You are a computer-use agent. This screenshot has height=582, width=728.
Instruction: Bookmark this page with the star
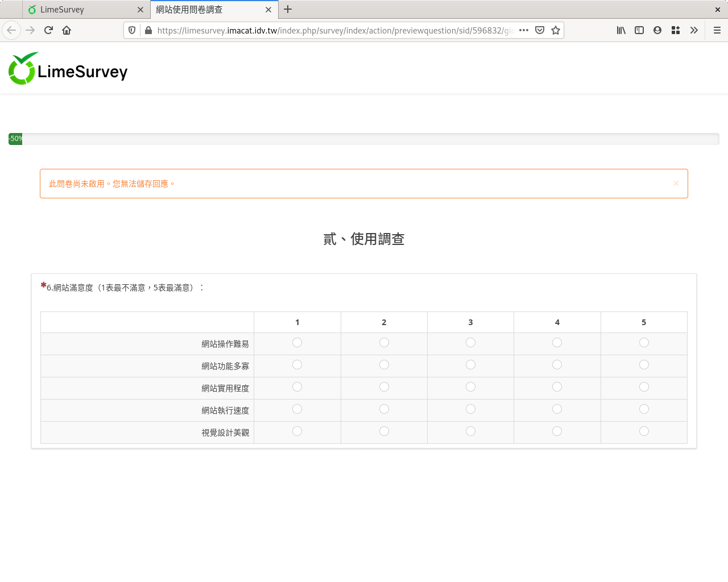(x=556, y=30)
